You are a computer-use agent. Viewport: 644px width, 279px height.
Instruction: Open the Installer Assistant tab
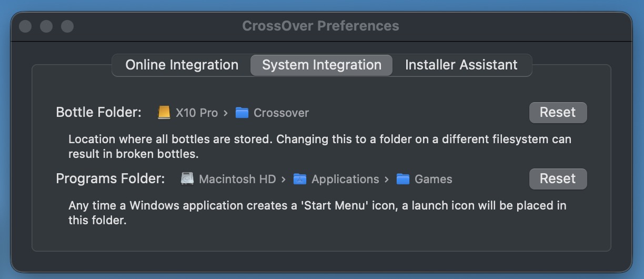pos(461,65)
